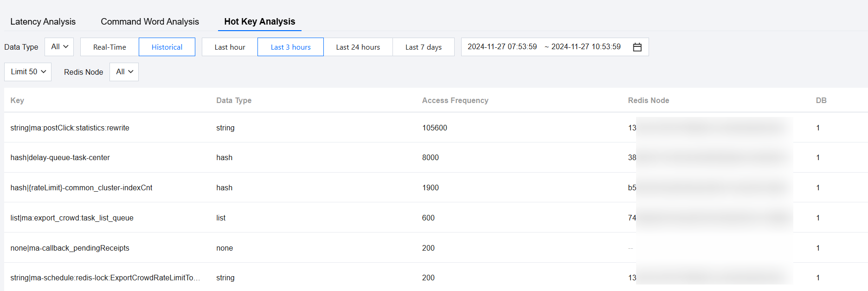Click the Access Frequency column header
Screen dimensions: 868x291
455,100
